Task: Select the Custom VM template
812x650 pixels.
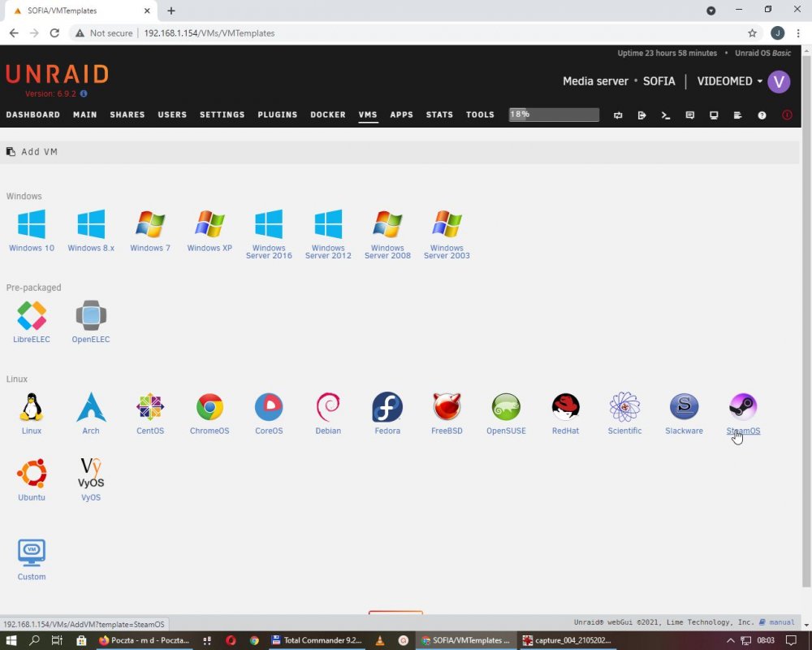Action: coord(32,559)
